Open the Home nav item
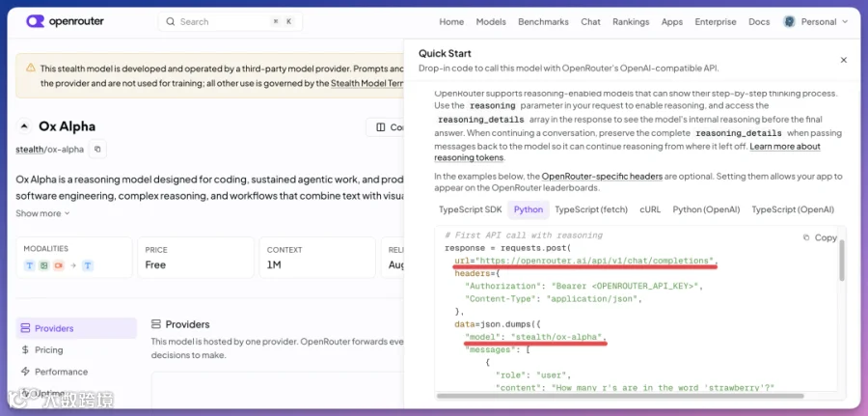Viewport: 868px width, 416px height. coord(451,21)
